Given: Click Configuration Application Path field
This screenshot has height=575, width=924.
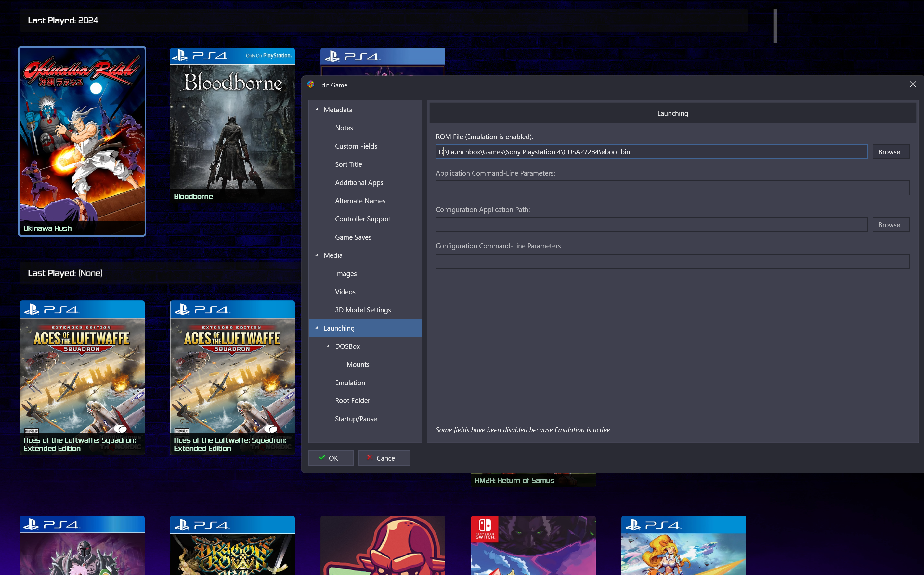Looking at the screenshot, I should (651, 225).
